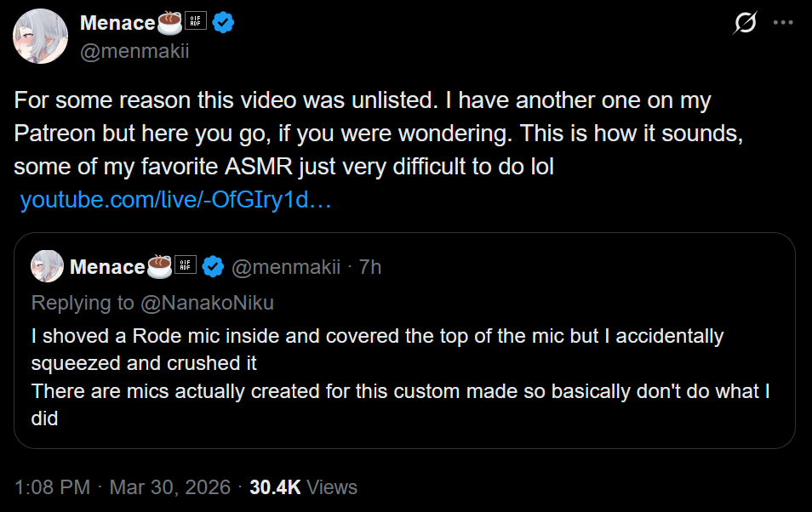The width and height of the screenshot is (812, 512).
Task: Click the 7h timestamp on the quoted tweet
Action: tap(370, 267)
